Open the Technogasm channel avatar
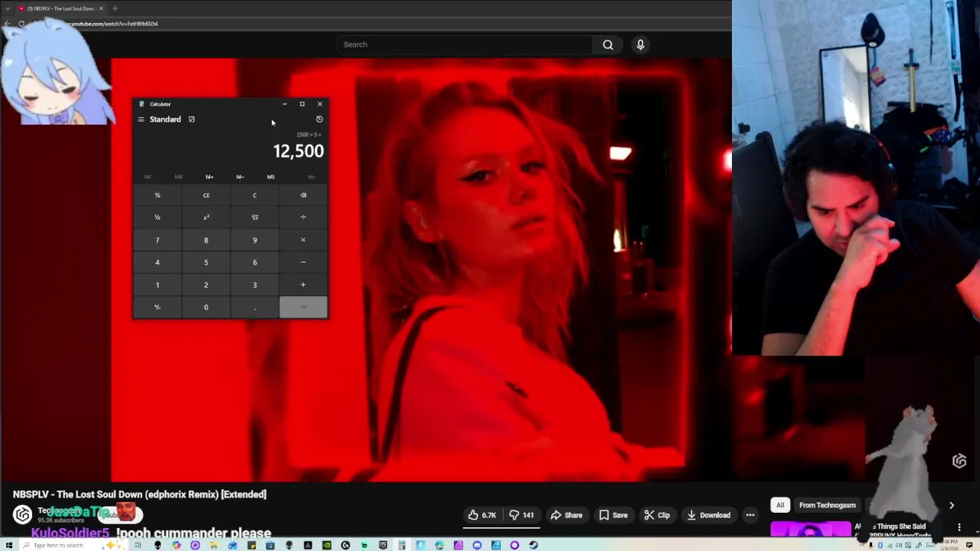 pyautogui.click(x=22, y=514)
